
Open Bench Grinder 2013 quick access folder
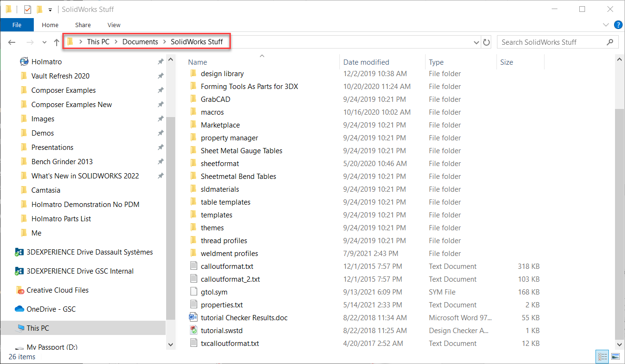point(62,161)
